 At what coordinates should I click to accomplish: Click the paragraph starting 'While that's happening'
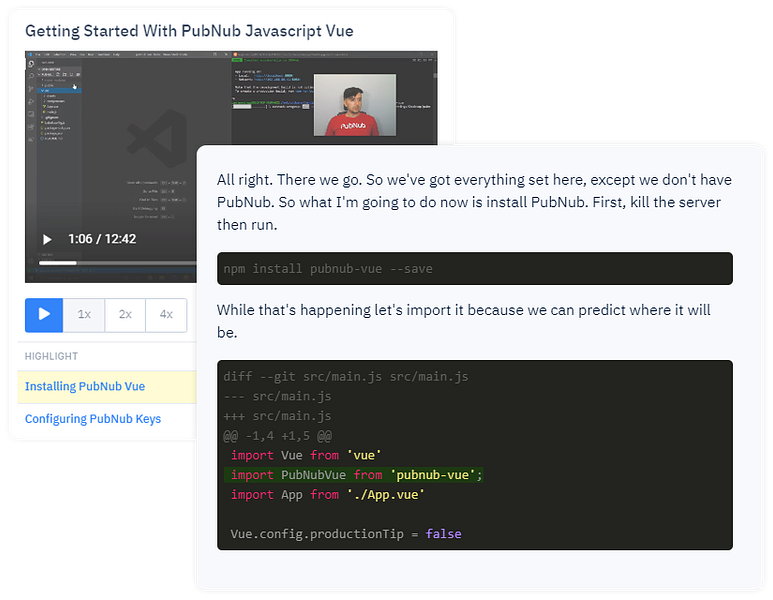[x=464, y=321]
